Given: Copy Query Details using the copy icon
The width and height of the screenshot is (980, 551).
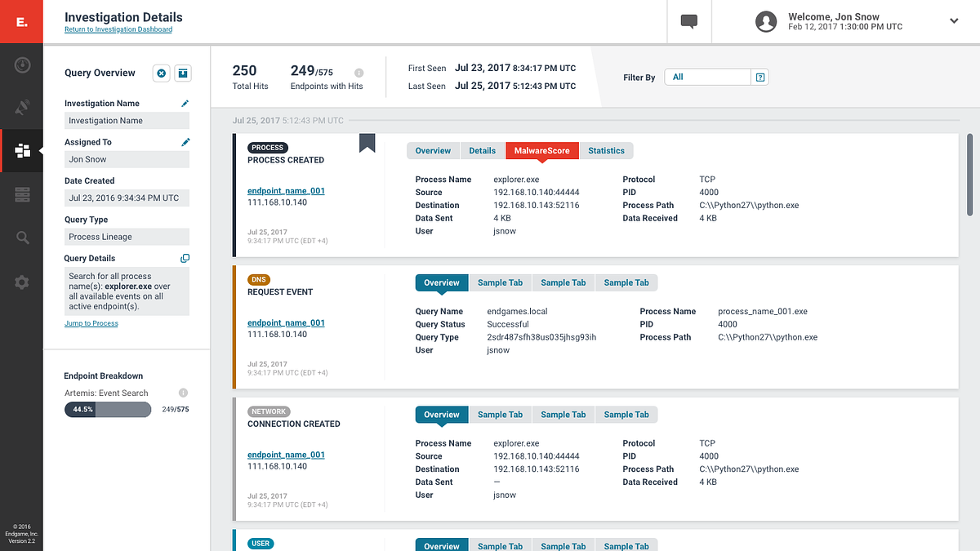Looking at the screenshot, I should click(x=185, y=259).
